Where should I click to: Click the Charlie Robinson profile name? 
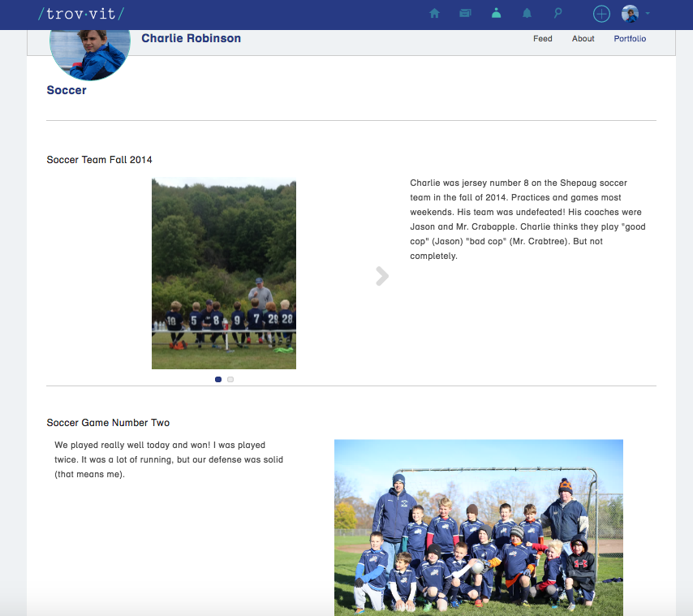[191, 38]
